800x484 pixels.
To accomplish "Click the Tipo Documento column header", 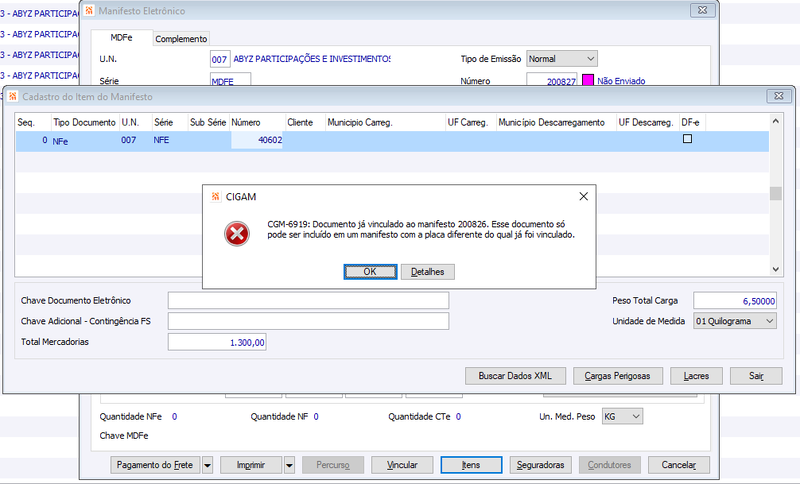I will 85,122.
